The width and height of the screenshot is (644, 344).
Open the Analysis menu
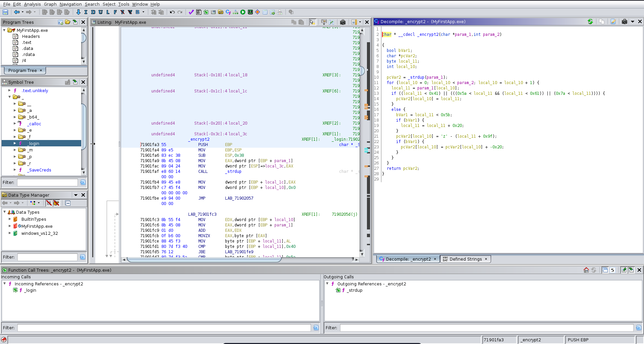(x=32, y=4)
